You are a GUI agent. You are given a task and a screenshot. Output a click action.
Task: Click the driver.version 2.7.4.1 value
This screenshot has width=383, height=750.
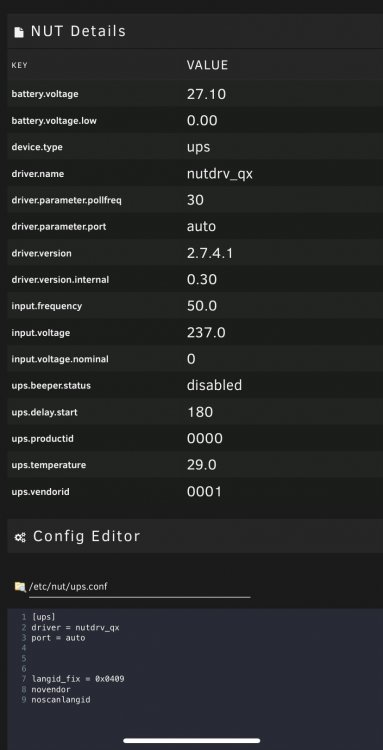pyautogui.click(x=210, y=254)
